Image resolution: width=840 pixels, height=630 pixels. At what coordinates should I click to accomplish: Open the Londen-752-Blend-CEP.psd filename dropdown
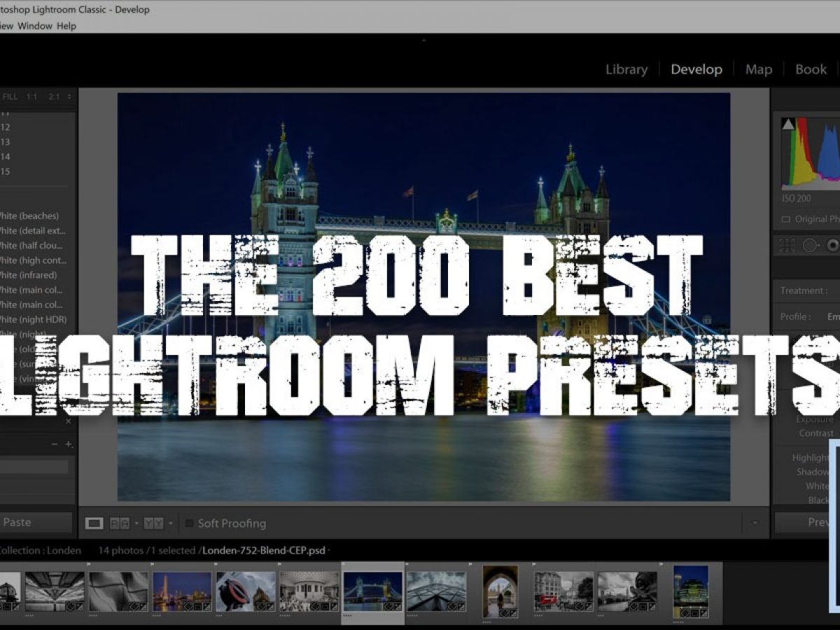point(266,550)
